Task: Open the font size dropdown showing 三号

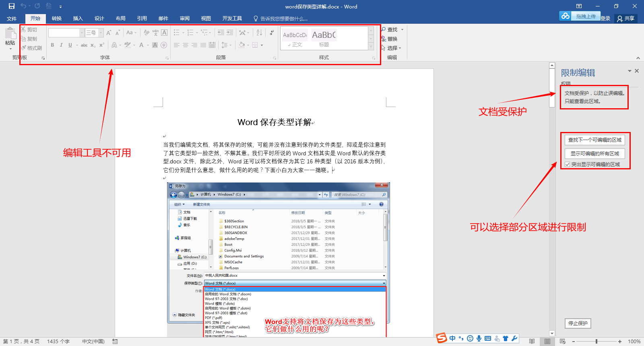Action: click(x=101, y=33)
